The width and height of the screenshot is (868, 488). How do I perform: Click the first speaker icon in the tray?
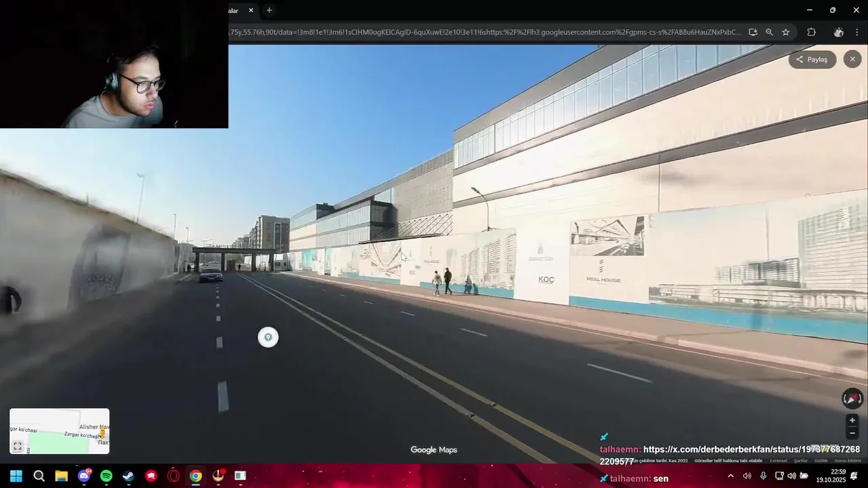point(747,476)
